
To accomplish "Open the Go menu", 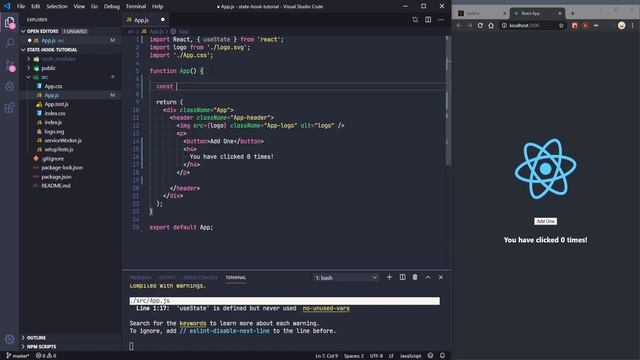I will pos(94,7).
